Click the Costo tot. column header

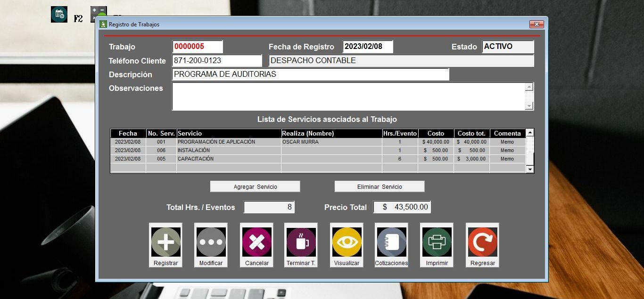(x=471, y=133)
